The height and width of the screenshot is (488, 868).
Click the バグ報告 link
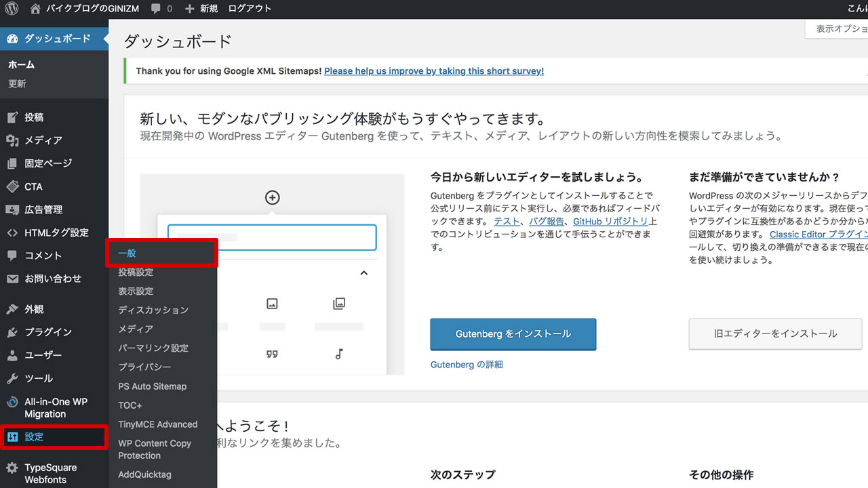tap(547, 222)
